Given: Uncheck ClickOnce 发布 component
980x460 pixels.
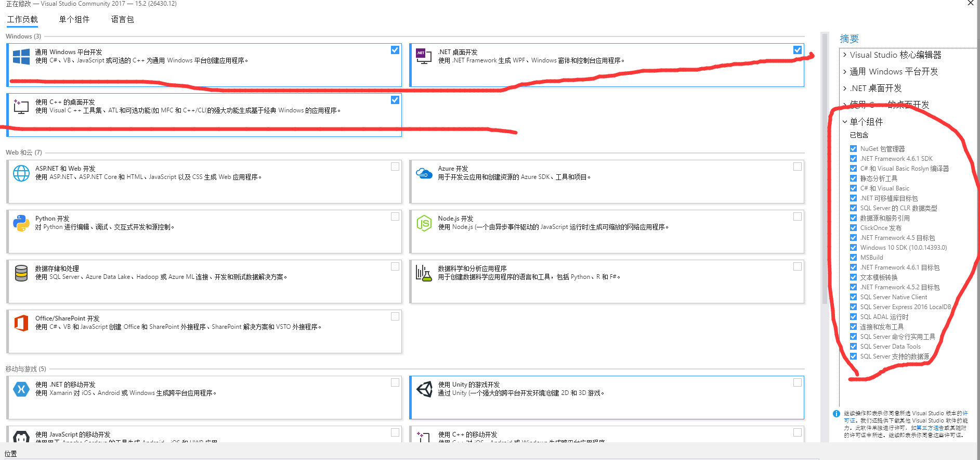Looking at the screenshot, I should 853,228.
